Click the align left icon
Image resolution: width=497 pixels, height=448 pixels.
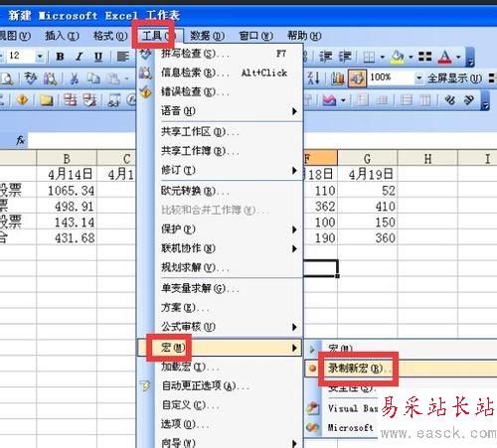123,57
